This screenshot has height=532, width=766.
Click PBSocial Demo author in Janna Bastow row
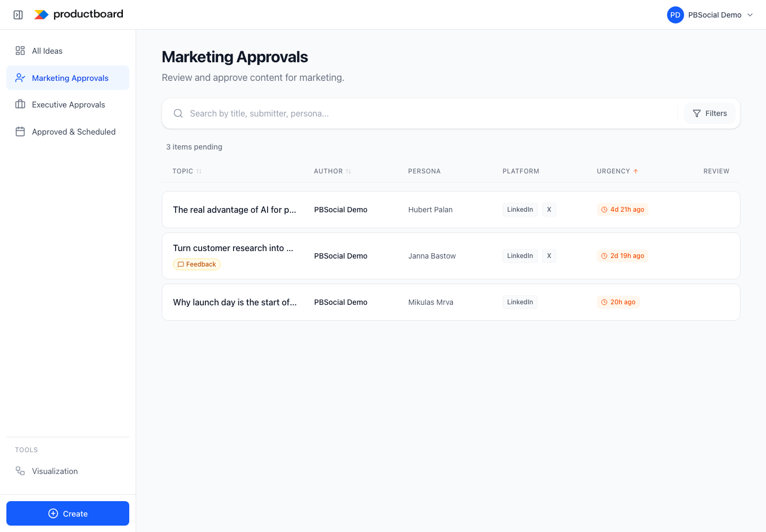(x=340, y=256)
